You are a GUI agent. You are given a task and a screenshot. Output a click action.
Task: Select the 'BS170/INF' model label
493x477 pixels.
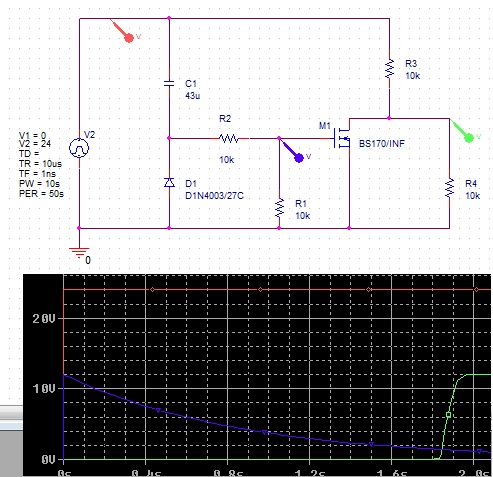point(382,144)
